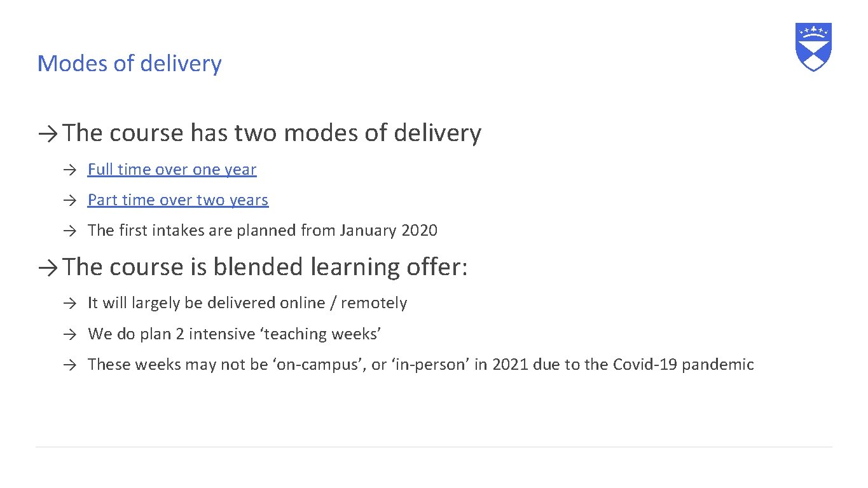Click arrow bullet before 'The course is blended'
868x488 pixels.
pyautogui.click(x=48, y=268)
